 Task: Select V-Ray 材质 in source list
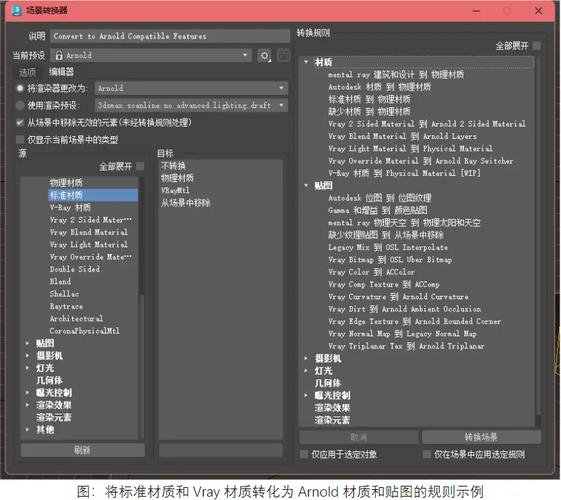point(70,207)
